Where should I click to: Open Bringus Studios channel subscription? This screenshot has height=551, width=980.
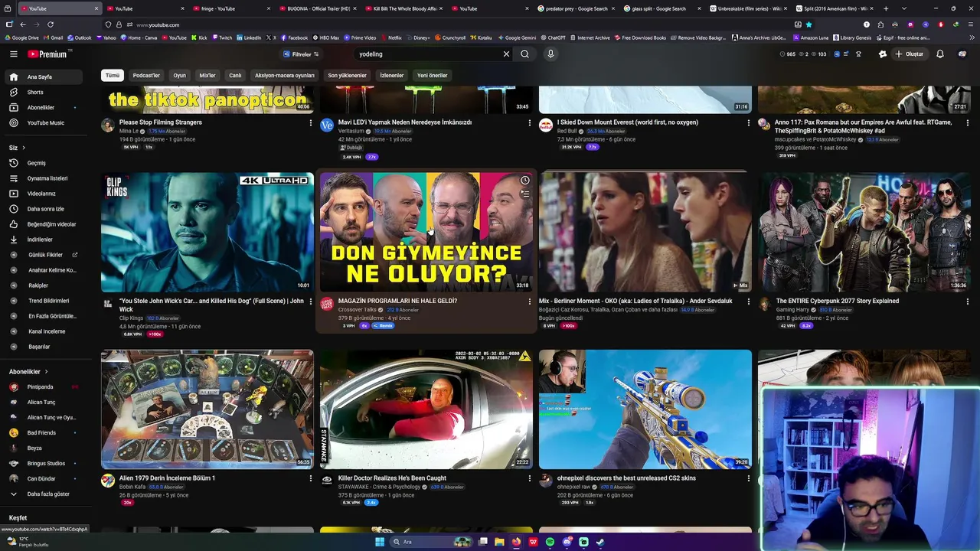44,464
